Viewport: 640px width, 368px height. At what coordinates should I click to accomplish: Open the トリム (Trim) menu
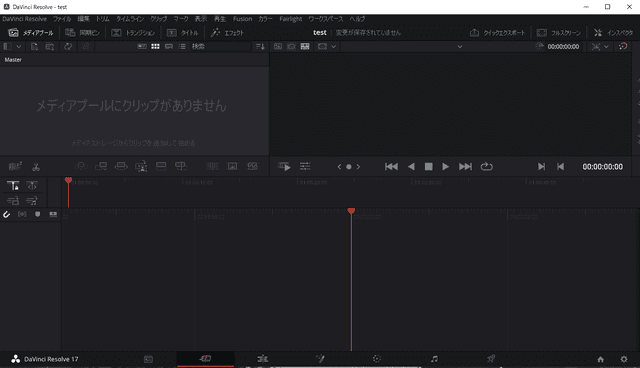point(102,19)
